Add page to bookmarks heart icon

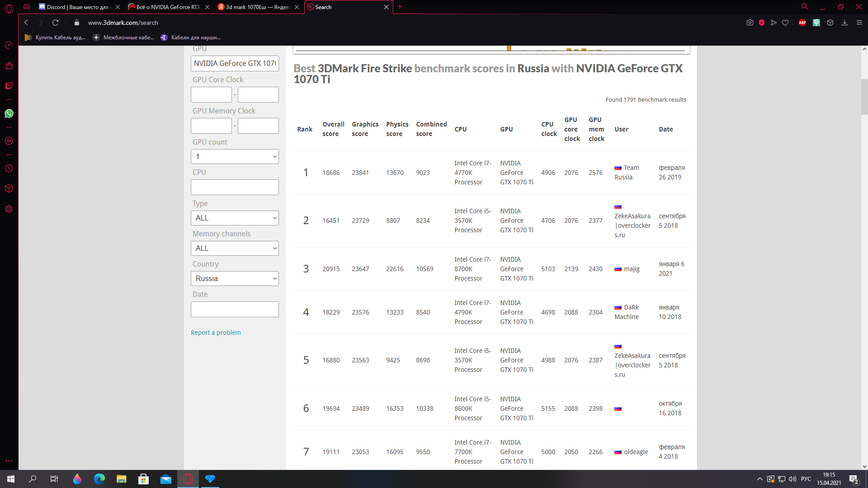(x=785, y=23)
